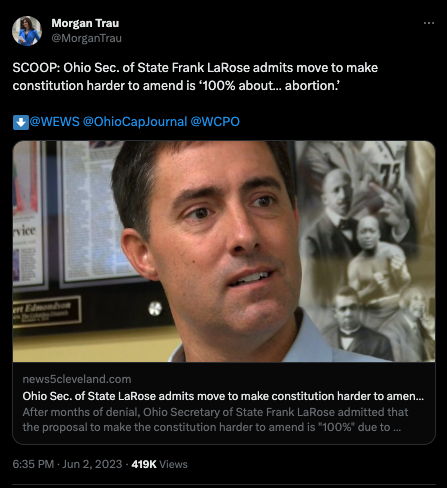
Task: Click the Edmondson nameplate in the photo
Action: pos(47,311)
